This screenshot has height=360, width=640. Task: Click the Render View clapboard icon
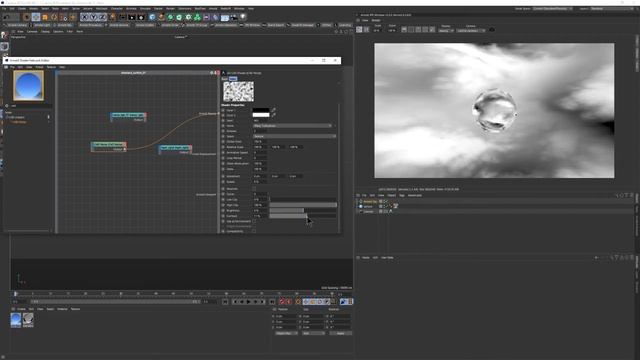[x=122, y=17]
